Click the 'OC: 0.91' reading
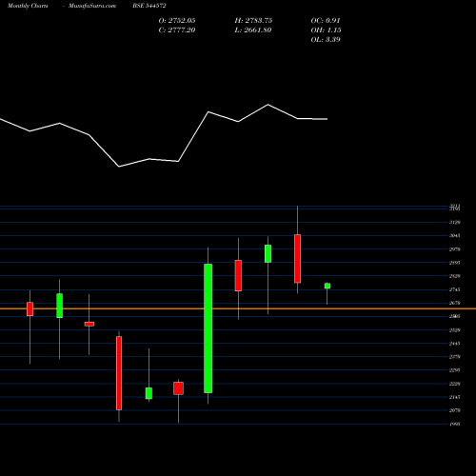The height and width of the screenshot is (476, 476). click(326, 20)
